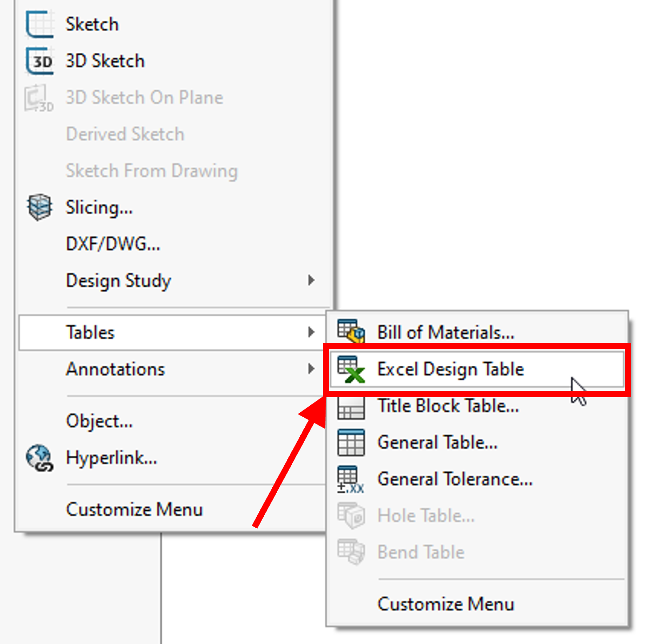The image size is (652, 644).
Task: Click Customize Menu in the Tables submenu
Action: pyautogui.click(x=446, y=604)
